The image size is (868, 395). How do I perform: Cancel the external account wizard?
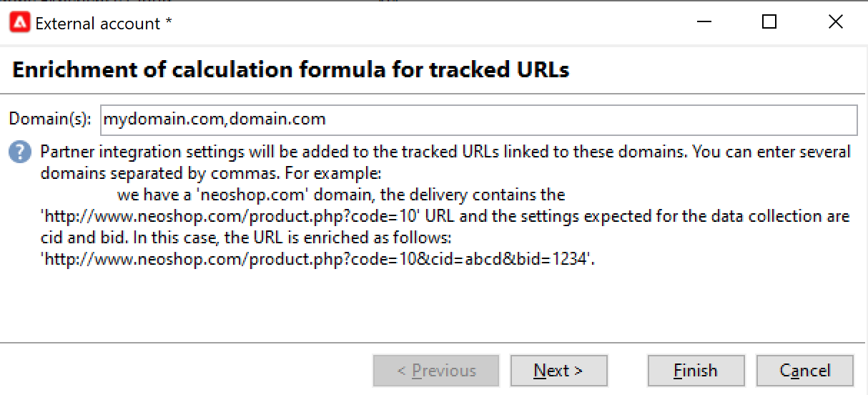[x=804, y=371]
